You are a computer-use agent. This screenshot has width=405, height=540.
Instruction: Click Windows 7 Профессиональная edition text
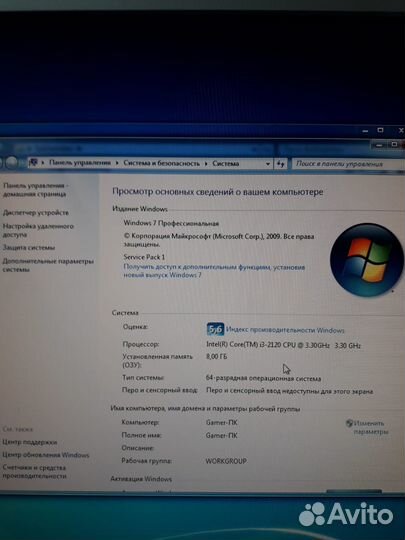pyautogui.click(x=171, y=223)
